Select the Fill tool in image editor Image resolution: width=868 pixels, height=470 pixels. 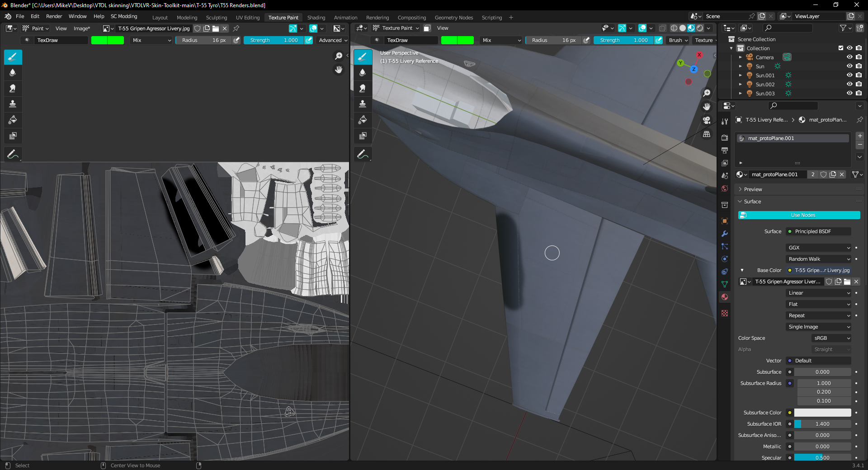pyautogui.click(x=13, y=120)
